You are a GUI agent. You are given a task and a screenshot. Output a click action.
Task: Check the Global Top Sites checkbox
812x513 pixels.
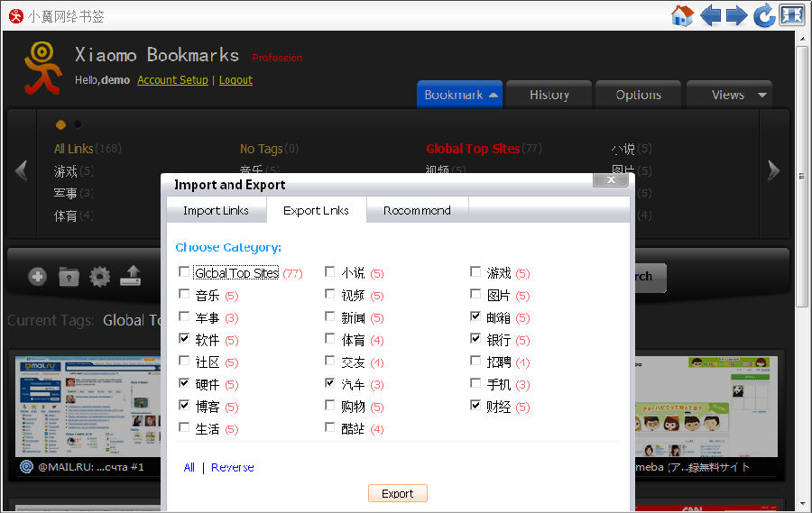(x=184, y=272)
